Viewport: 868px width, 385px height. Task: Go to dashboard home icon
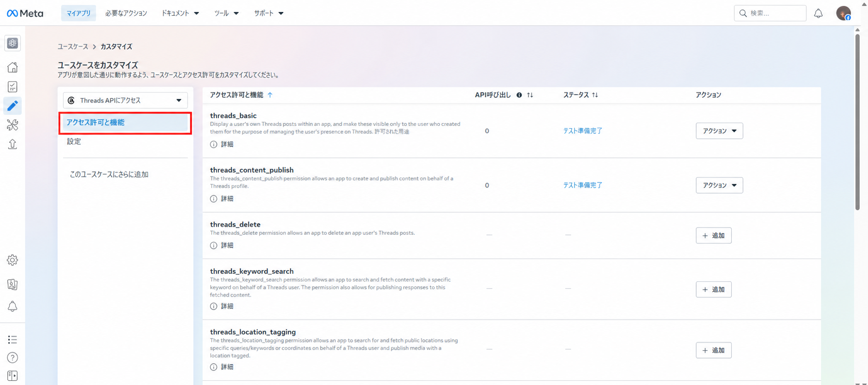coord(12,67)
